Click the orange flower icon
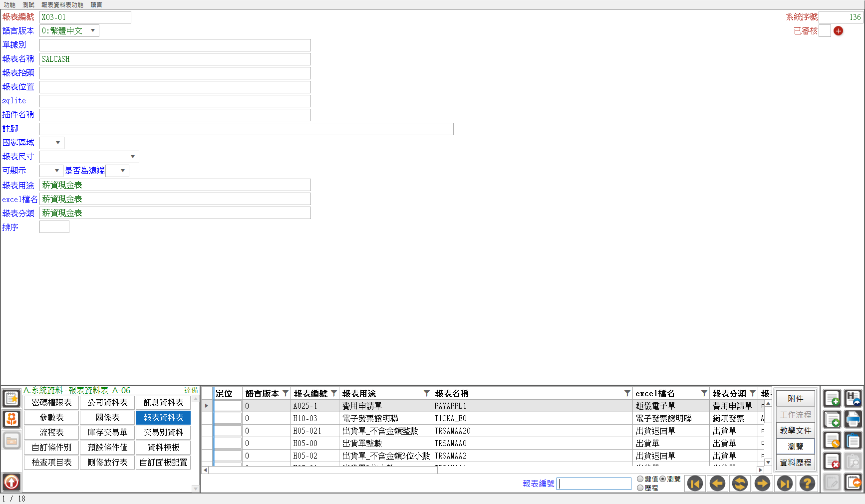Screen dimensions: 865x504 tap(11, 419)
